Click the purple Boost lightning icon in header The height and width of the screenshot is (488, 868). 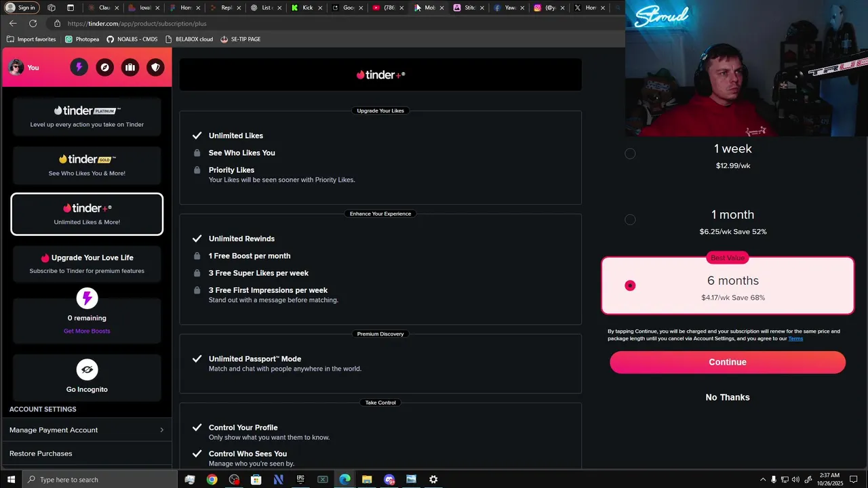[x=79, y=67]
